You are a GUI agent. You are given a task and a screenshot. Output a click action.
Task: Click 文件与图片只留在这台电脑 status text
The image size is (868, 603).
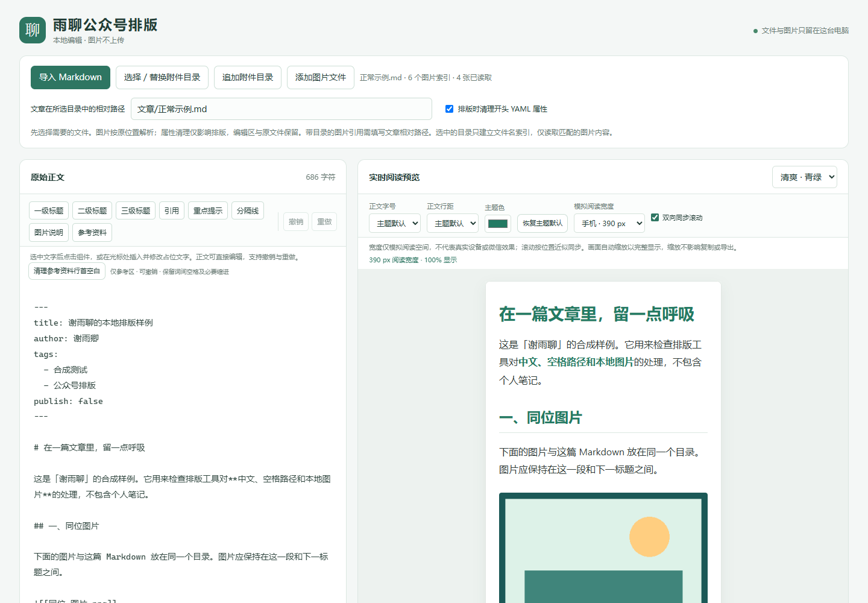tap(805, 31)
